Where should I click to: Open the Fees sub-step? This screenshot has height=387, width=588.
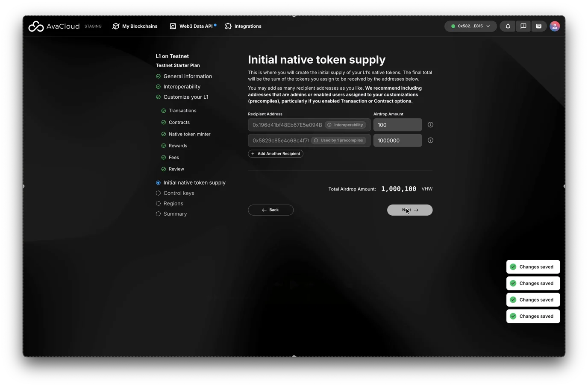click(x=173, y=158)
